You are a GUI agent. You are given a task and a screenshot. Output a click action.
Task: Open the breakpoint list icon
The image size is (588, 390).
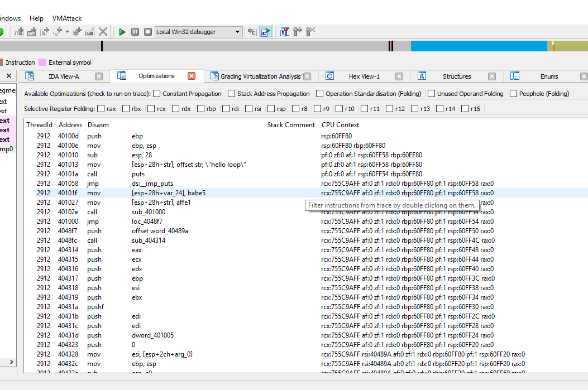(285, 32)
